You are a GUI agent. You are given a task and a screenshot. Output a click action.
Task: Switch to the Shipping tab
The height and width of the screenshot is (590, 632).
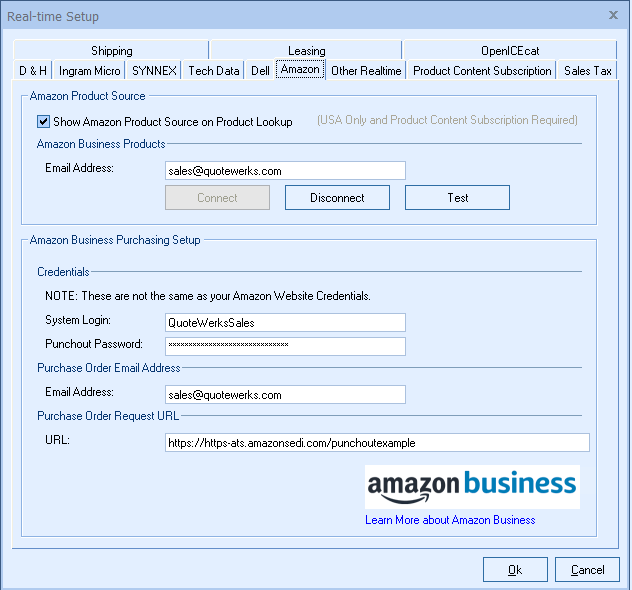(111, 51)
